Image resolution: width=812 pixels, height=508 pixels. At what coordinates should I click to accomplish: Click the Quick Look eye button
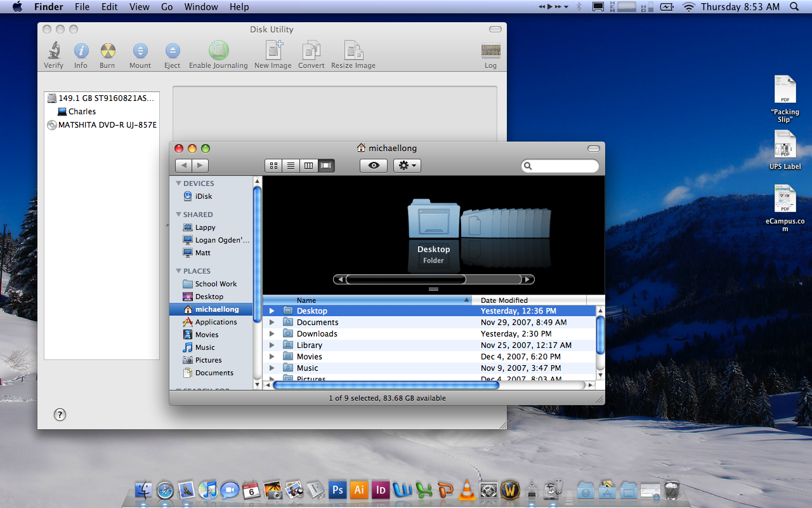click(374, 166)
